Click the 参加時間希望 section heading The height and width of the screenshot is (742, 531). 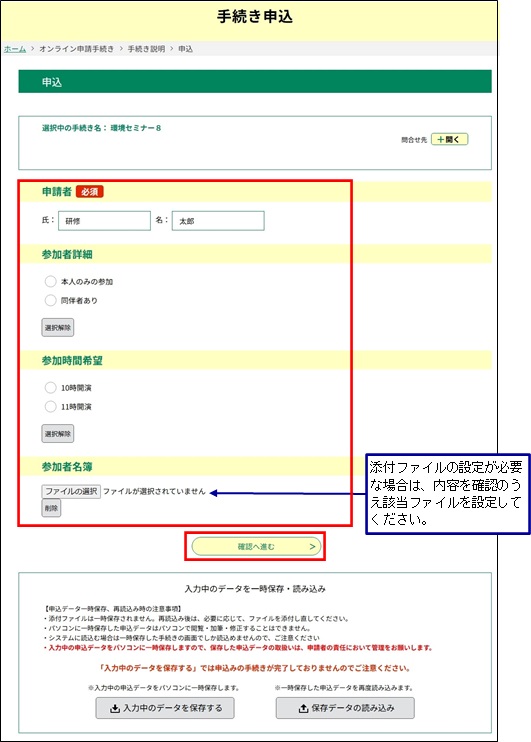(72, 361)
